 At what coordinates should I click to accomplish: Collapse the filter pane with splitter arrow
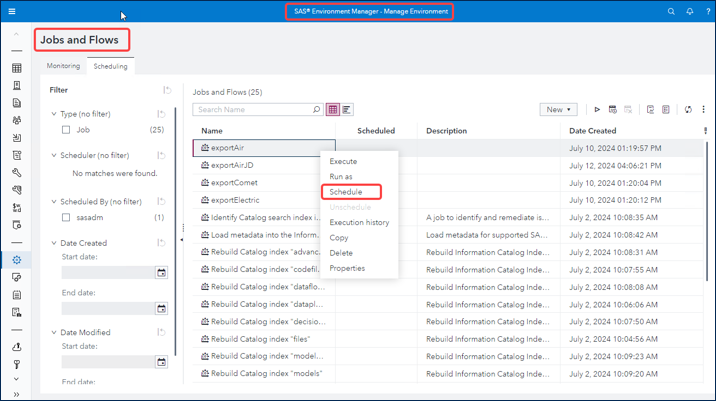[x=182, y=239]
